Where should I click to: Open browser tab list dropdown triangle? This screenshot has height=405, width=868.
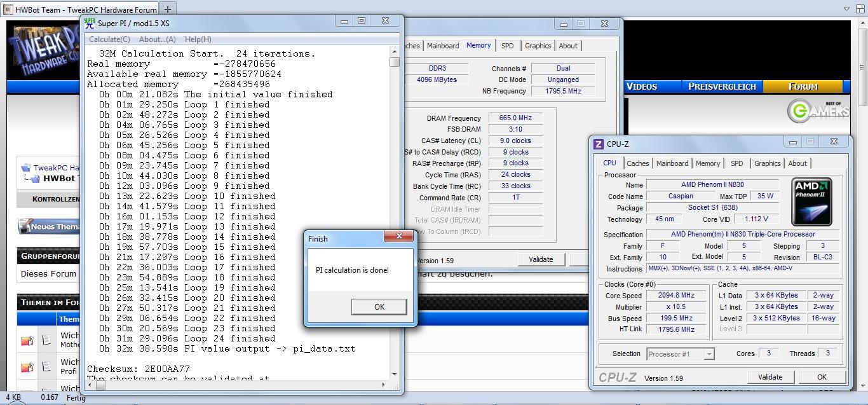(846, 9)
